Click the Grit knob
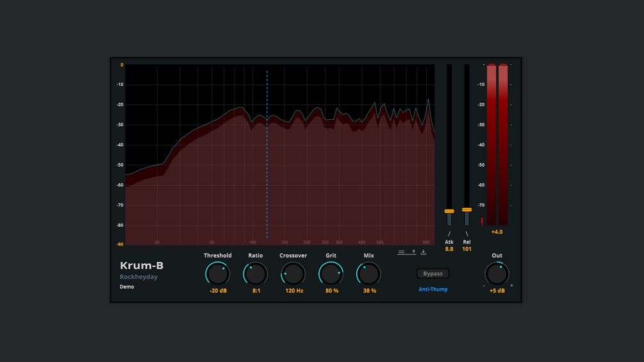The height and width of the screenshot is (362, 644). tap(331, 274)
